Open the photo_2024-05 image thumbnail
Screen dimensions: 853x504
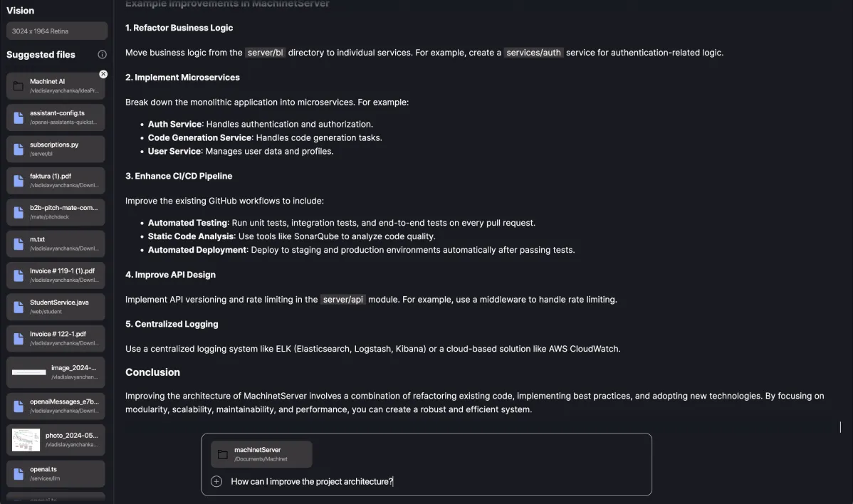point(26,441)
